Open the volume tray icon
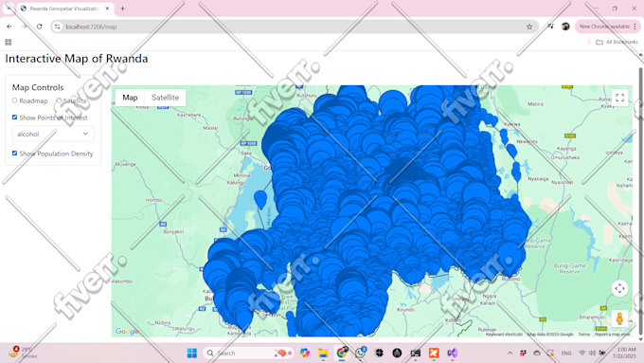Viewport: 644px width, 363px height. 592,354
